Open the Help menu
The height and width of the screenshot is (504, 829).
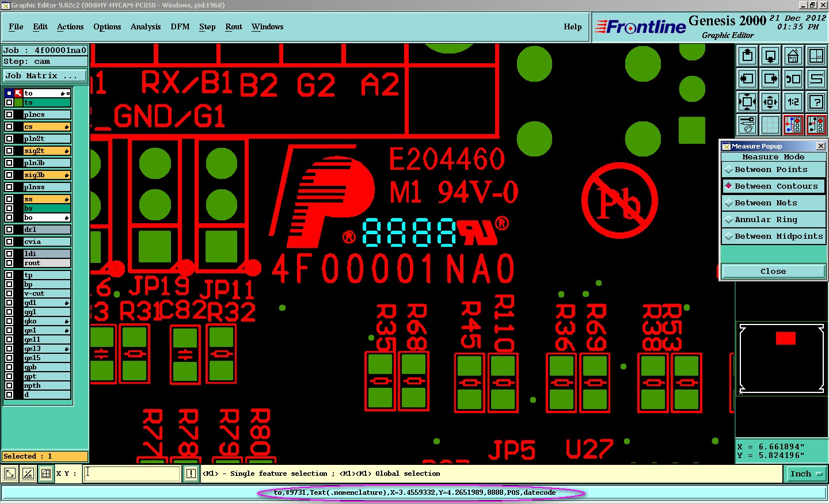point(573,27)
